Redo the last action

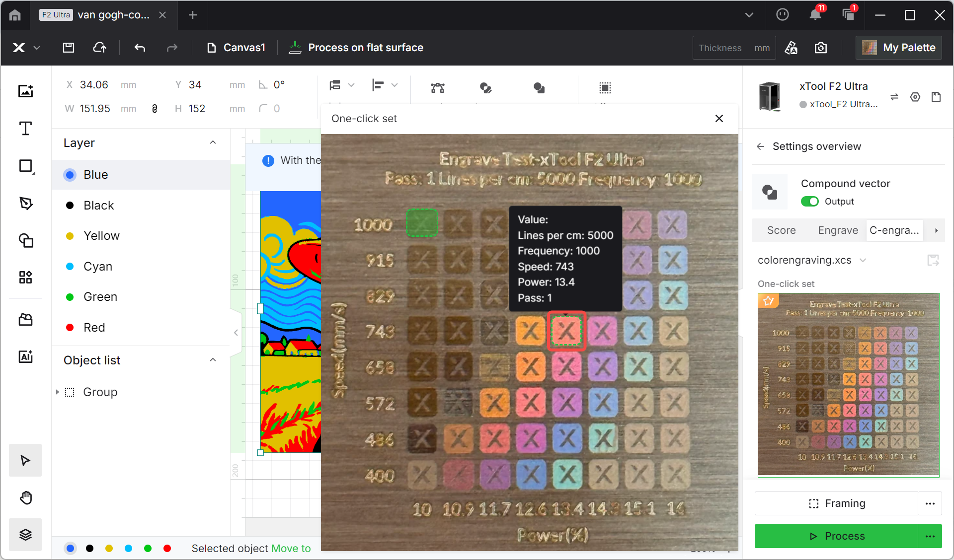pos(172,48)
